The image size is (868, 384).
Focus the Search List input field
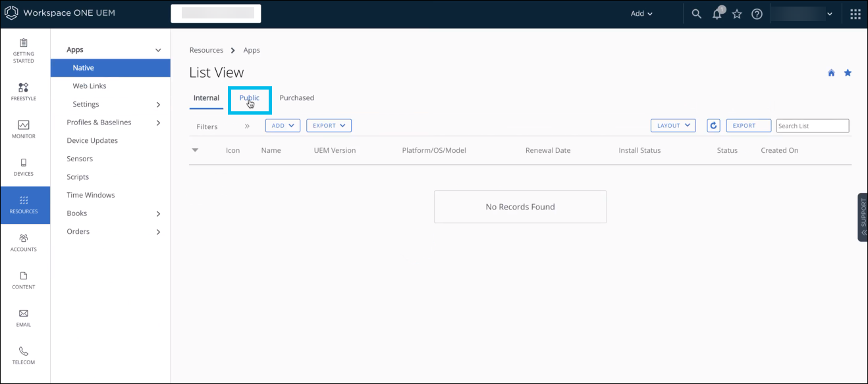click(813, 126)
